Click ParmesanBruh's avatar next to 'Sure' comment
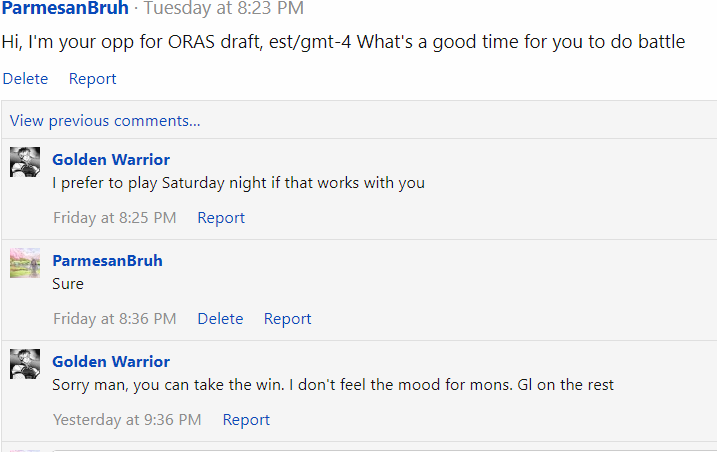This screenshot has width=717, height=452. coord(25,263)
